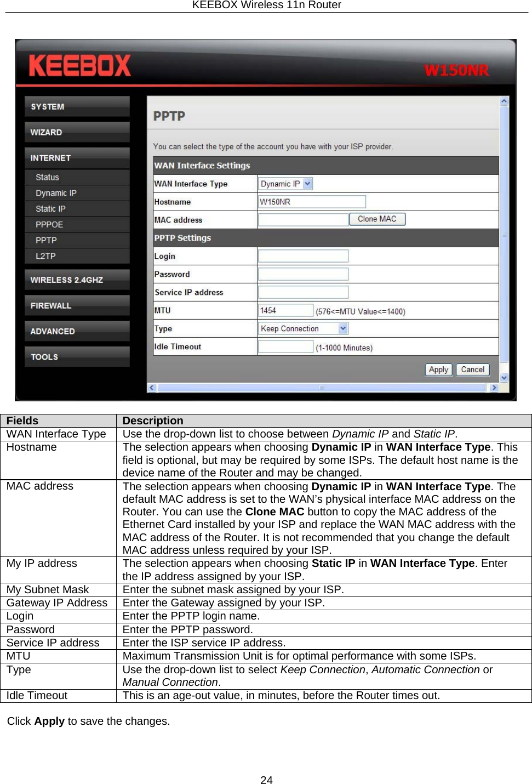The height and width of the screenshot is (784, 532).
Task: Open the SYSTEM section in sidebar
Action: [x=77, y=106]
